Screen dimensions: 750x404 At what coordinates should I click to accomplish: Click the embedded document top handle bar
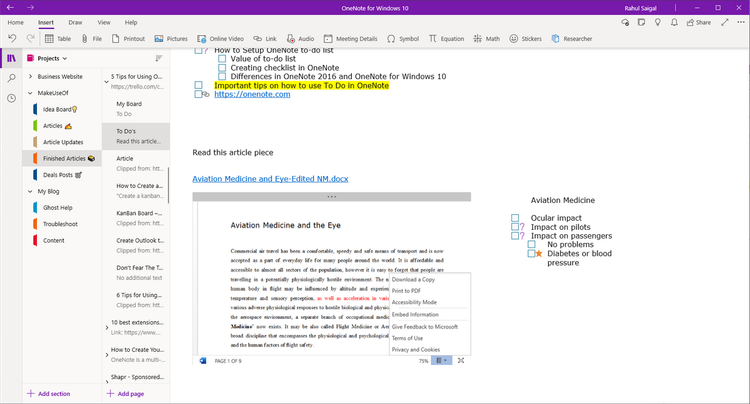[331, 197]
